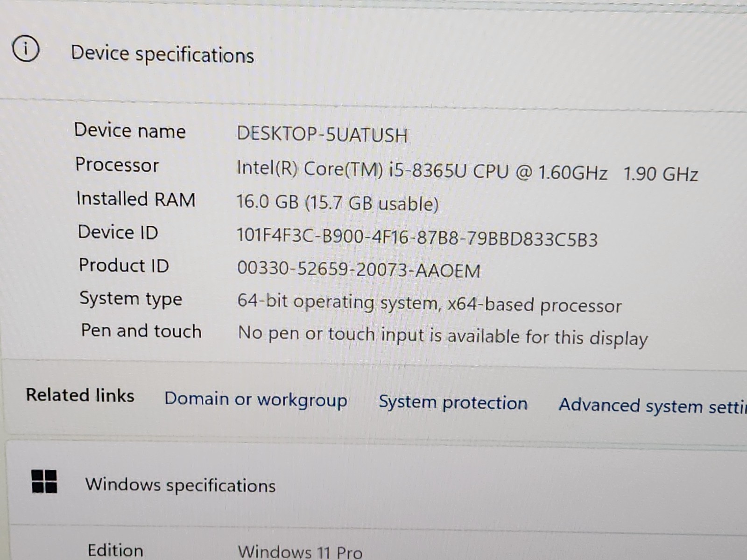Select the Intel Core i5-8365U processor value
This screenshot has height=560, width=747.
pos(467,171)
